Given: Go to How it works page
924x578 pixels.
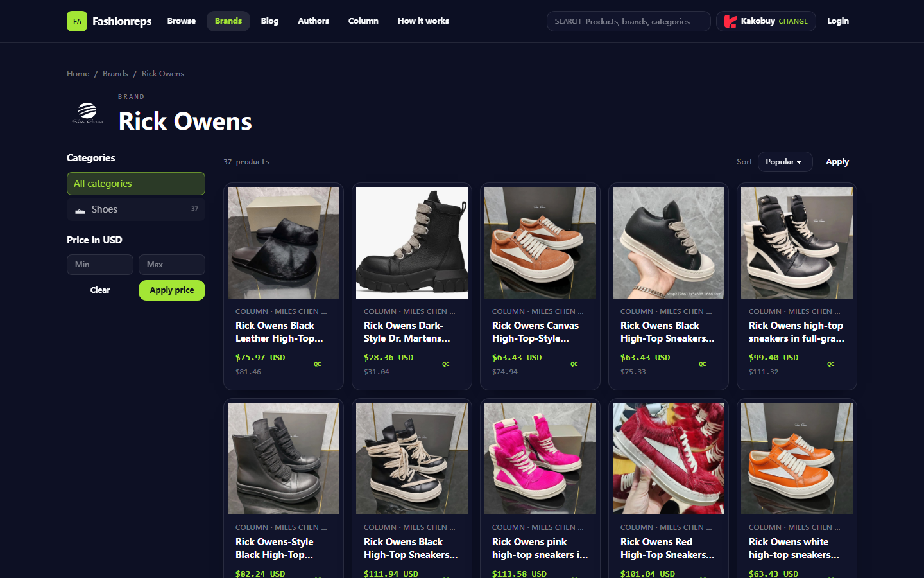Looking at the screenshot, I should click(x=424, y=21).
